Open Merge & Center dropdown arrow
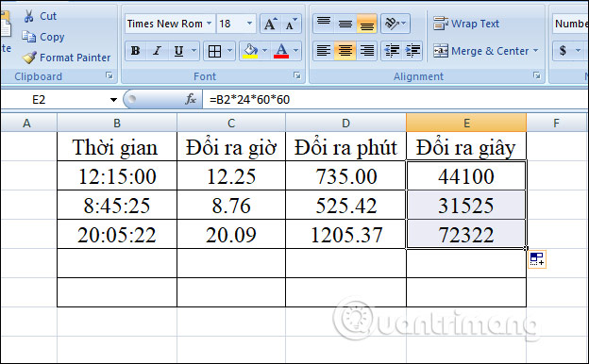Screen dimensions: 589x364 [x=535, y=51]
